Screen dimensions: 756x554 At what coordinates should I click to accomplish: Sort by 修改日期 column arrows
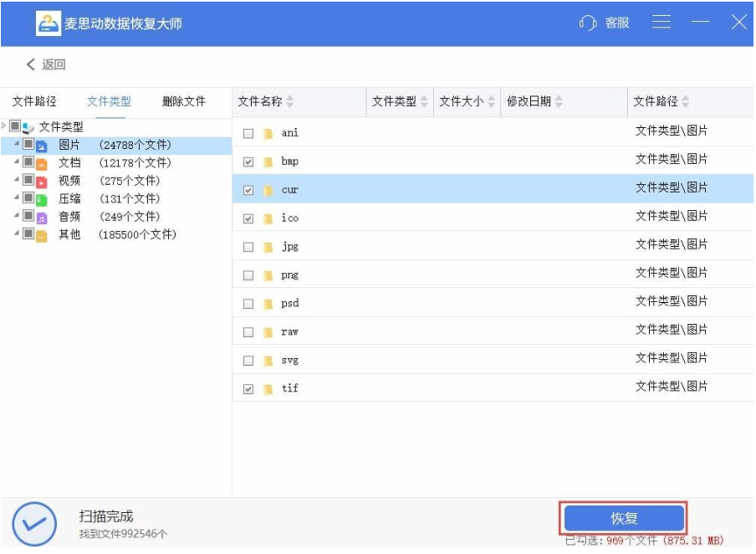559,101
